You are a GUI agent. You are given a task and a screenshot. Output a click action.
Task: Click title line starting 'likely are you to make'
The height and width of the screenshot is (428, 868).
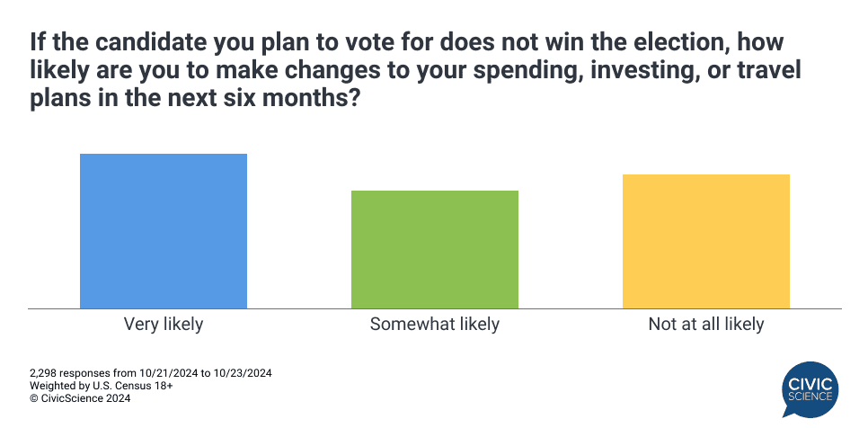tap(415, 71)
